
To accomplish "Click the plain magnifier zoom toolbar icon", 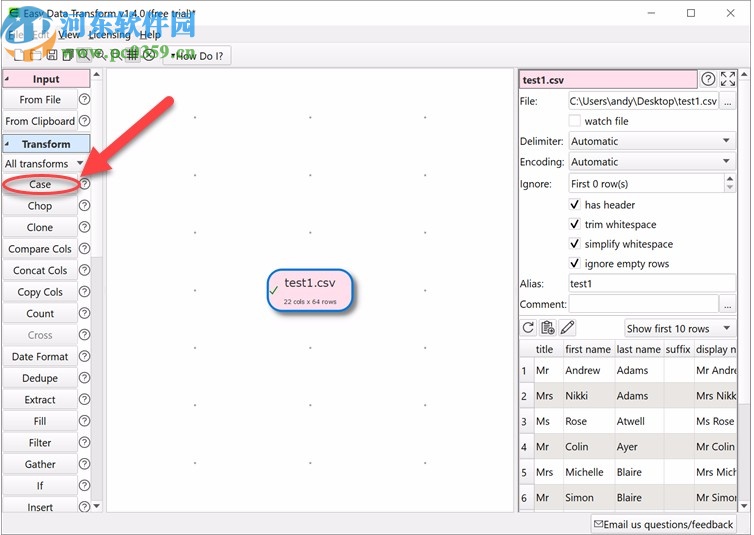I will point(84,55).
